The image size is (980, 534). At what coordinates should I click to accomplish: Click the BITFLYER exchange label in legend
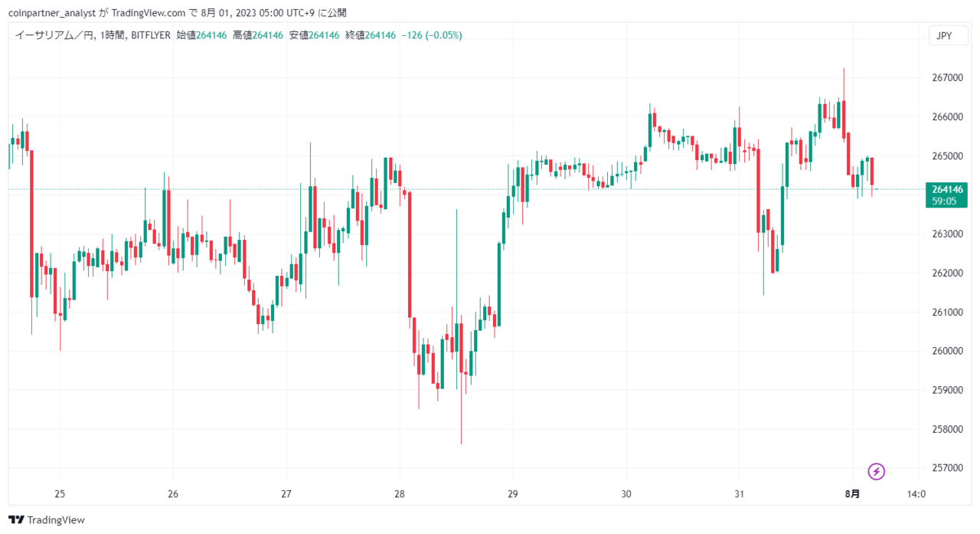click(151, 35)
